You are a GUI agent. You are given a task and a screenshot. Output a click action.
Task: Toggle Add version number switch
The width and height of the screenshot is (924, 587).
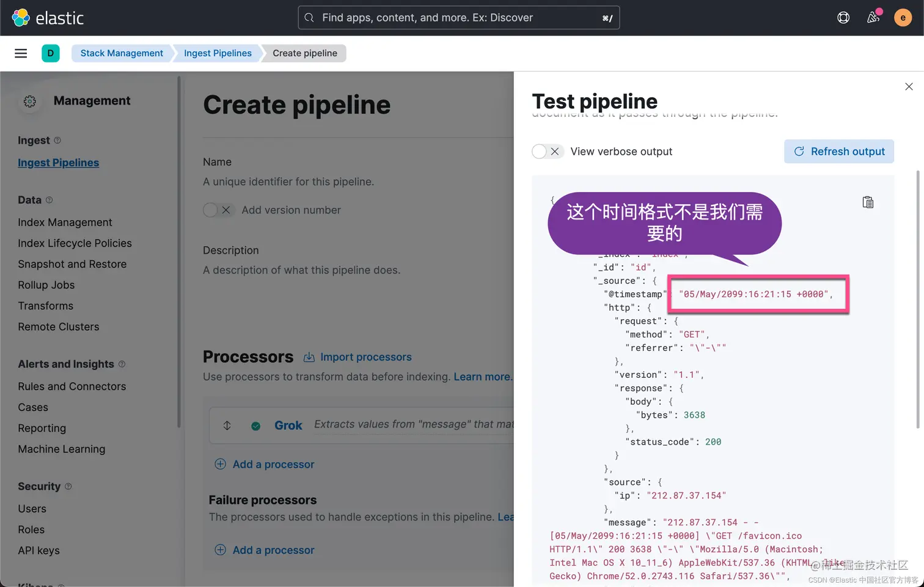click(218, 210)
